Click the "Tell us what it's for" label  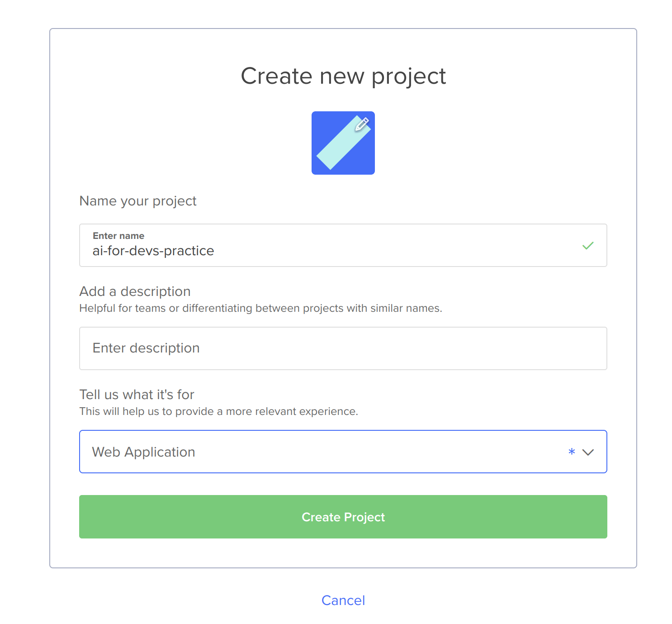137,395
